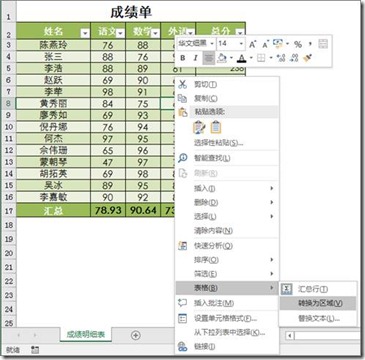Image resolution: width=365 pixels, height=360 pixels.
Task: Open the borders dropdown arrow
Action: tap(271, 58)
